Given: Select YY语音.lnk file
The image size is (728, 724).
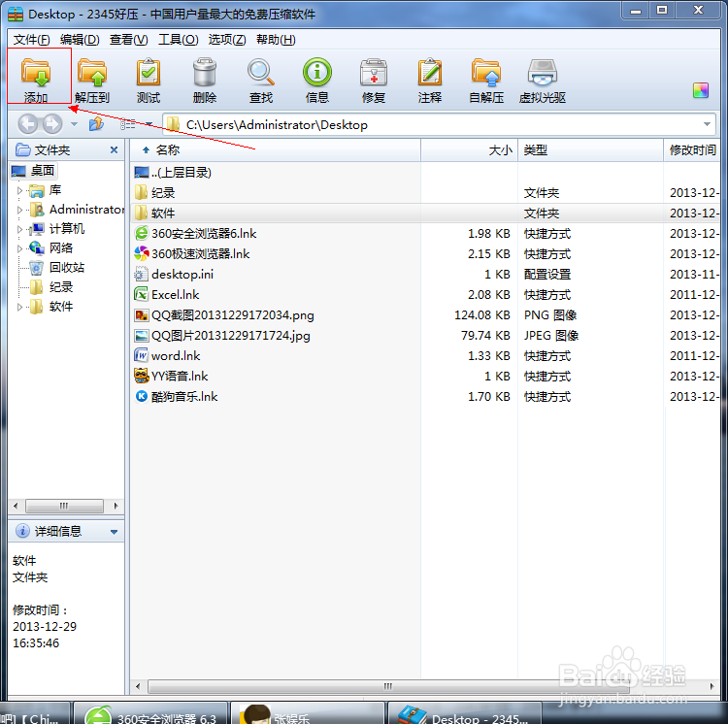Looking at the screenshot, I should 425,377.
